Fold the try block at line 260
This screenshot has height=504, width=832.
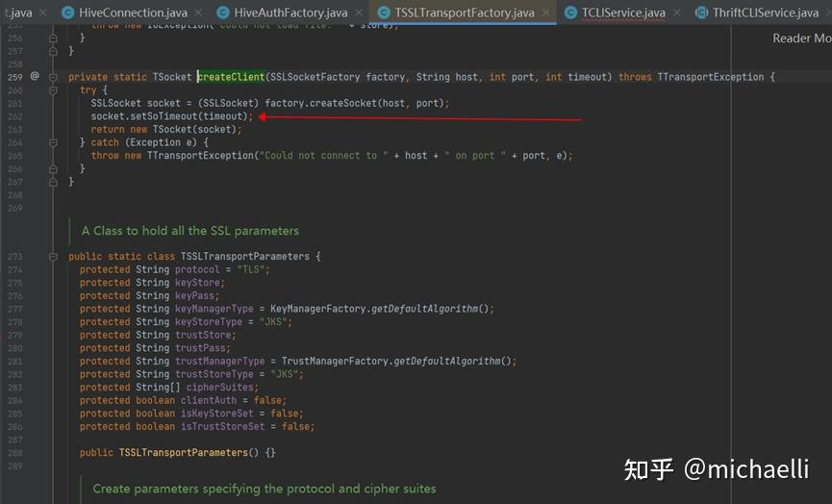pyautogui.click(x=54, y=89)
